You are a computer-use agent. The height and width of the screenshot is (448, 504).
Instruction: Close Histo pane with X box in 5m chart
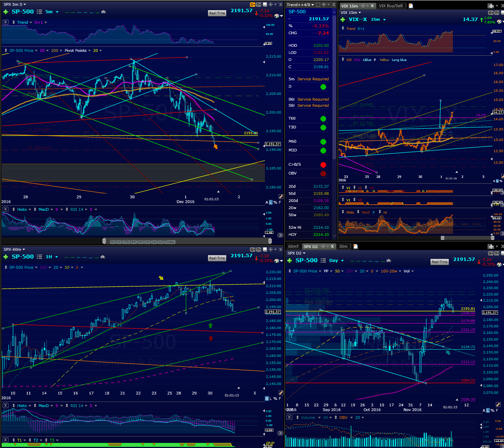click(x=5, y=209)
